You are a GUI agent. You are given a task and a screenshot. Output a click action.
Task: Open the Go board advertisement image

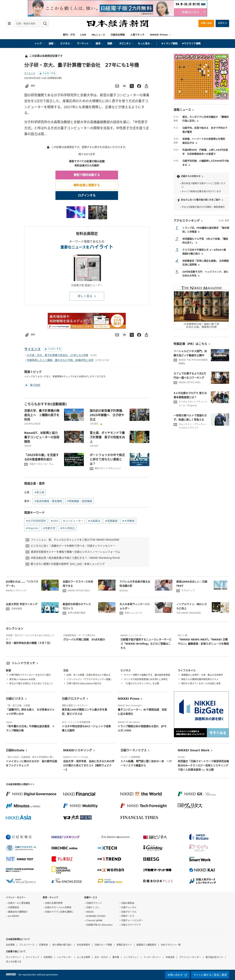tap(202, 77)
